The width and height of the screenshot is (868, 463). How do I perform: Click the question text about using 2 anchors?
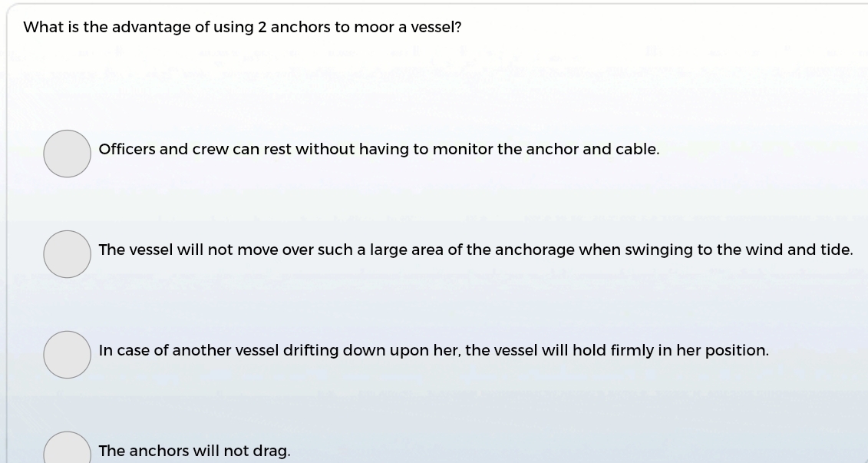[x=242, y=28]
